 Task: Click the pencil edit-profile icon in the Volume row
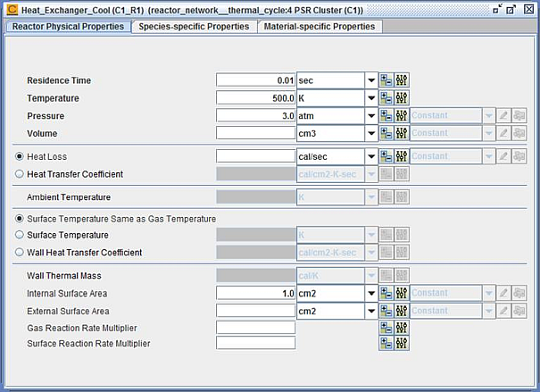[x=503, y=133]
